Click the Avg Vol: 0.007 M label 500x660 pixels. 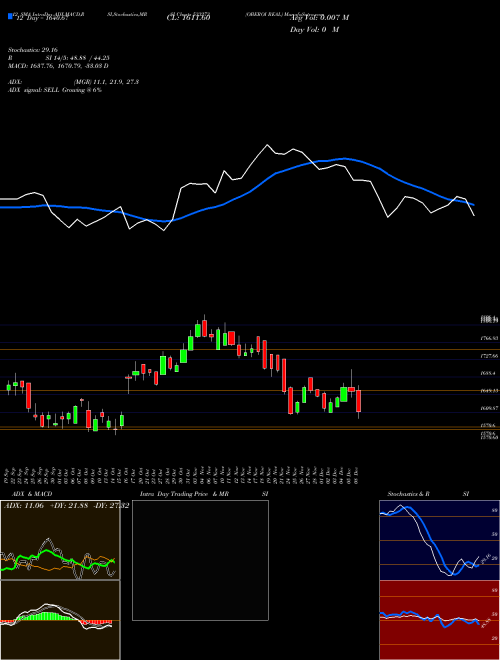pos(319,18)
